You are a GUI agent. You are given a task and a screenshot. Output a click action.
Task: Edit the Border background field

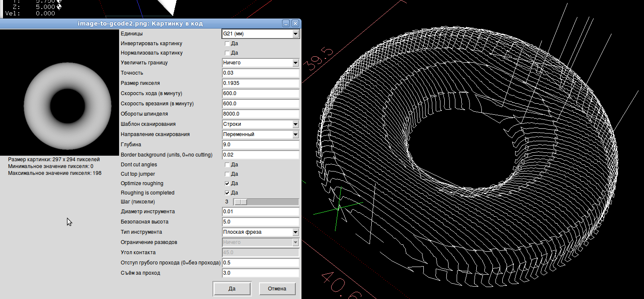260,155
